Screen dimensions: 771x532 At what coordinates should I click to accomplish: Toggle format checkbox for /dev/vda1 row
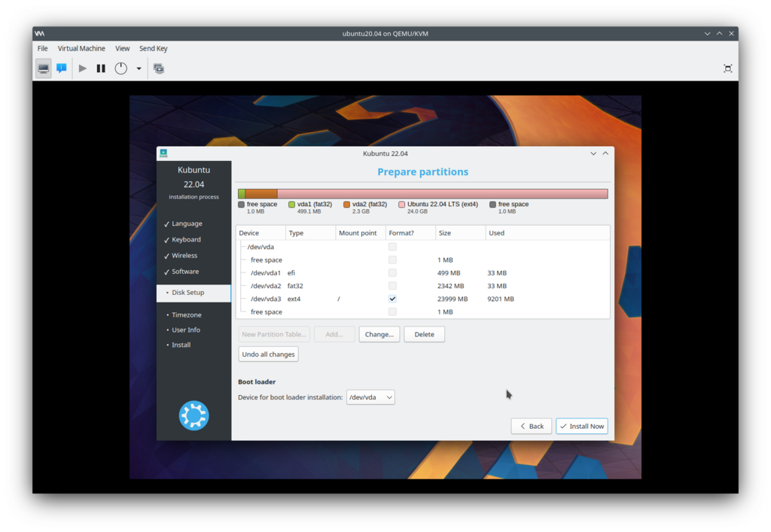click(x=392, y=273)
